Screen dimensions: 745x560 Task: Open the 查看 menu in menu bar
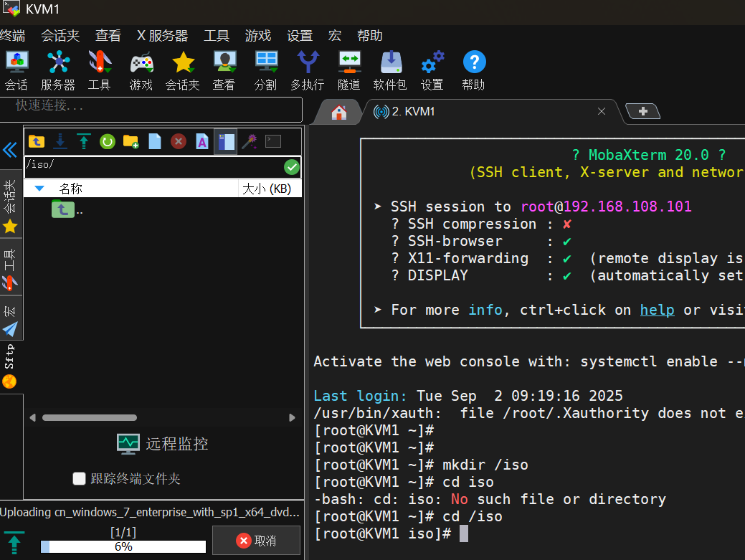pyautogui.click(x=108, y=36)
